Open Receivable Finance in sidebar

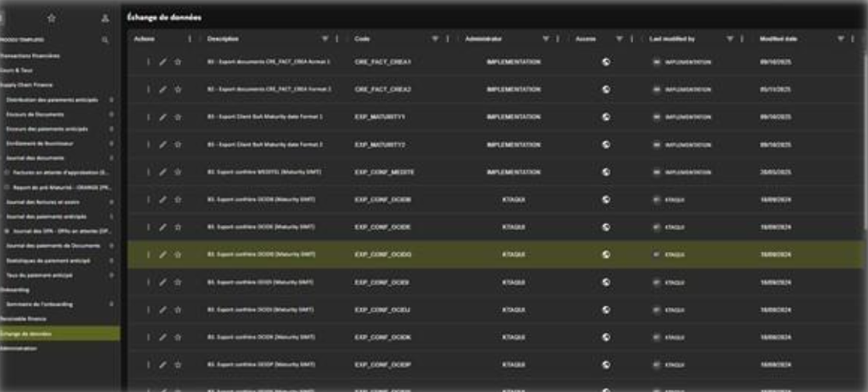point(23,319)
